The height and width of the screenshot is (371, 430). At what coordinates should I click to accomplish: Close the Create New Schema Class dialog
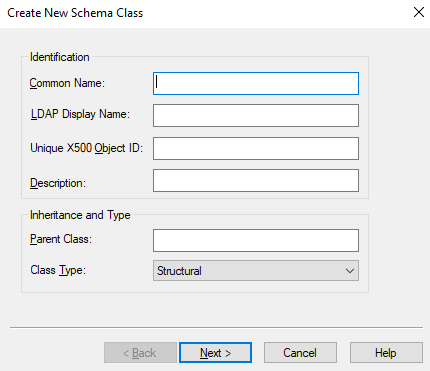click(419, 12)
